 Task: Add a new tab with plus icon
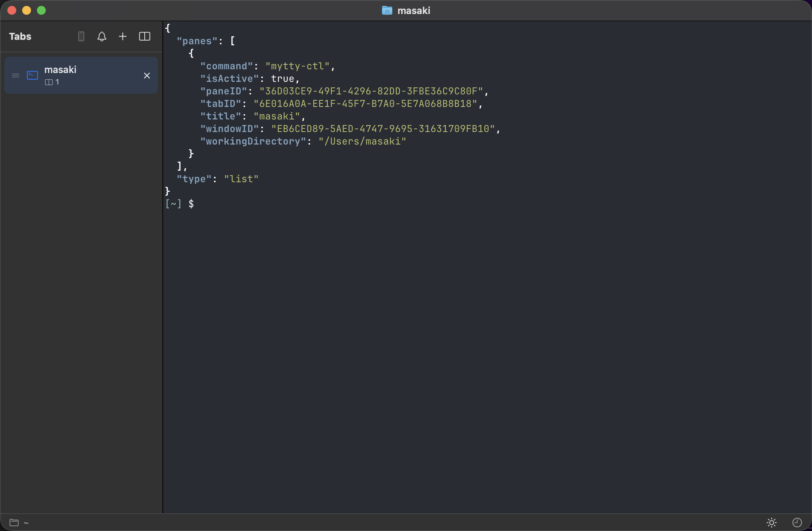point(123,37)
